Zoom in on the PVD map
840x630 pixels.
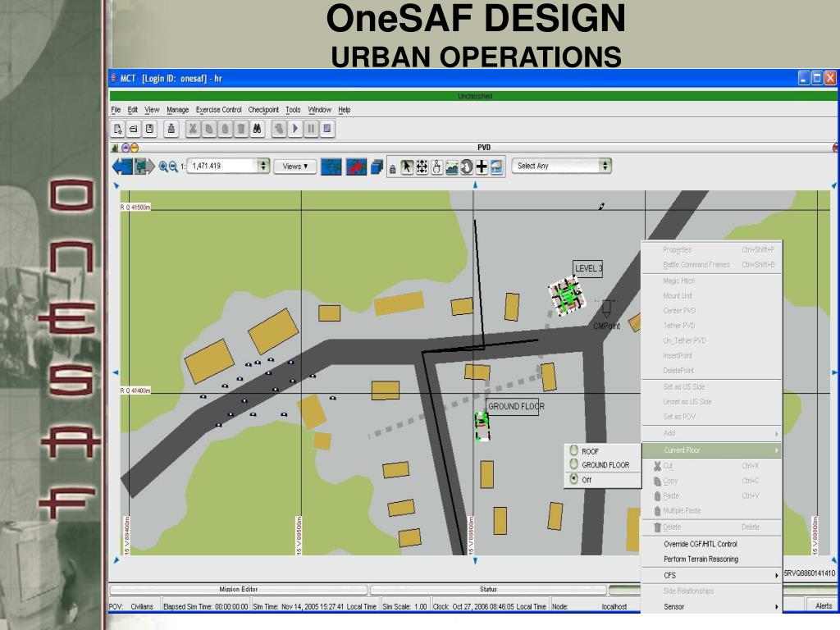pyautogui.click(x=163, y=167)
